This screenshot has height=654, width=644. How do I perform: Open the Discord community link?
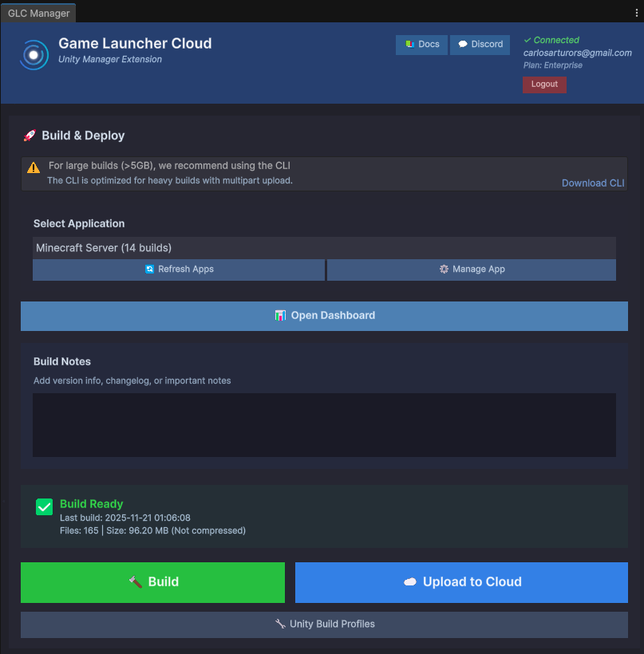(x=480, y=45)
